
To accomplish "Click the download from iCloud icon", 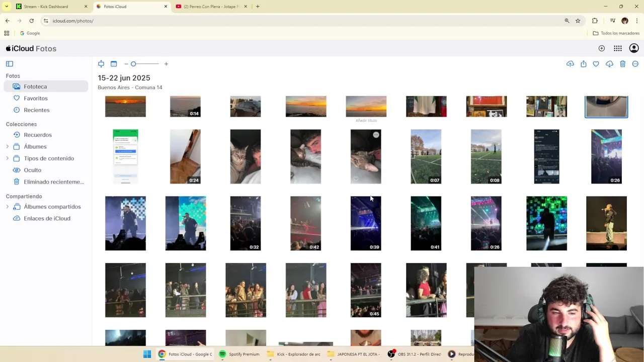I will [609, 64].
